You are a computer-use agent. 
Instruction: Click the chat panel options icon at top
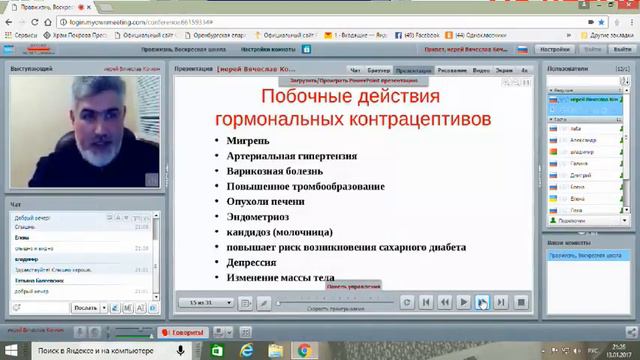pos(109,218)
